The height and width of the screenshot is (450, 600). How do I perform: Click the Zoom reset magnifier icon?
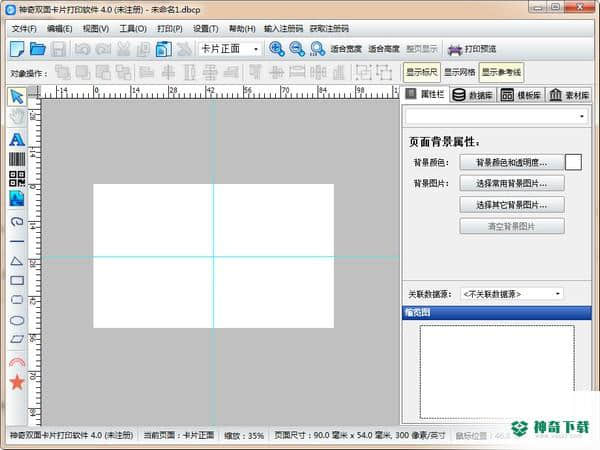(x=317, y=49)
